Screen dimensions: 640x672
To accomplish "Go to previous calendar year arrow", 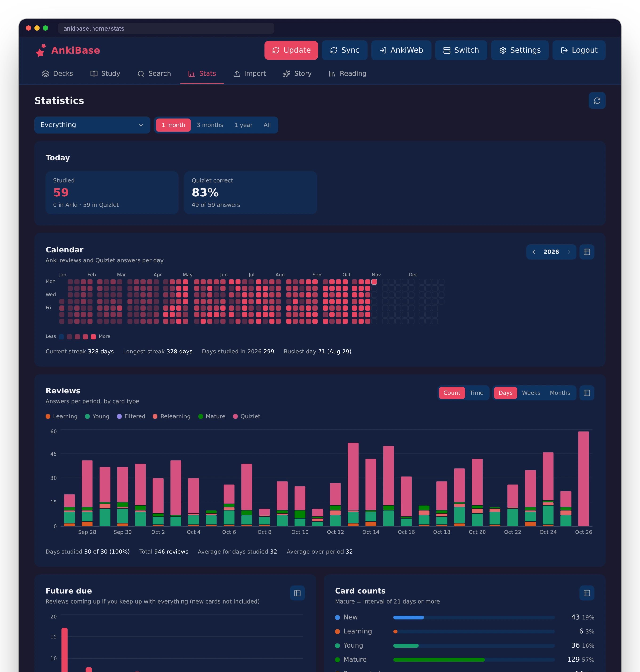I will click(x=534, y=252).
